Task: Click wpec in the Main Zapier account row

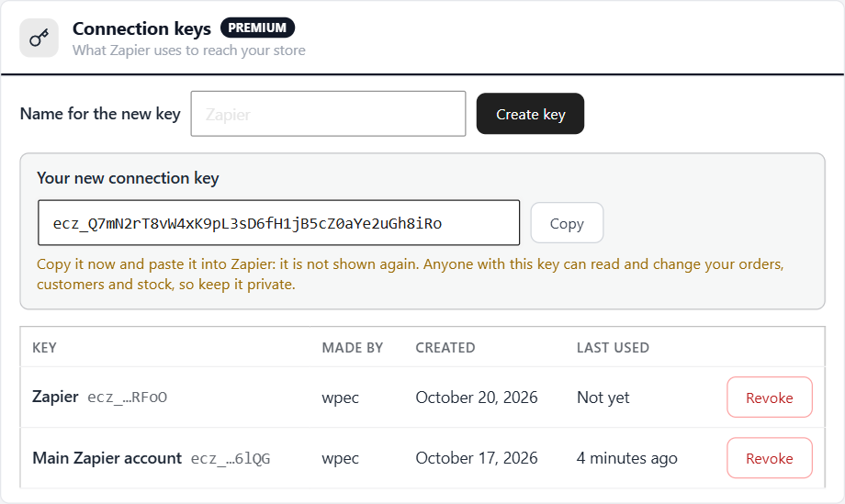Action: coord(340,459)
